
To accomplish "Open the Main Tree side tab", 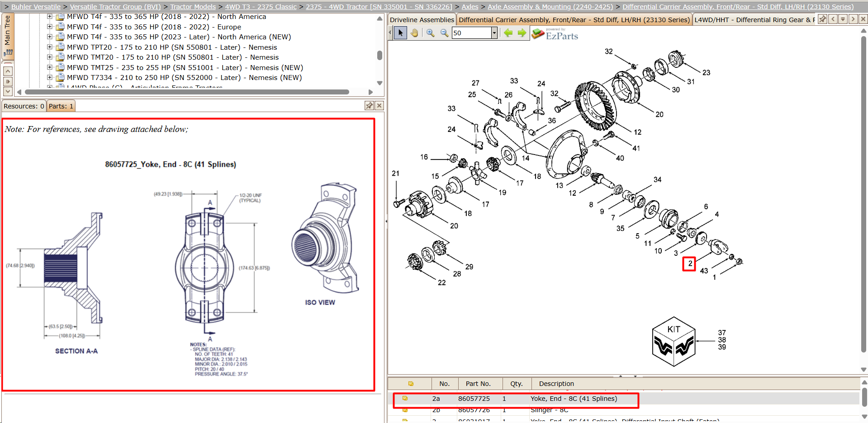I will (x=8, y=36).
